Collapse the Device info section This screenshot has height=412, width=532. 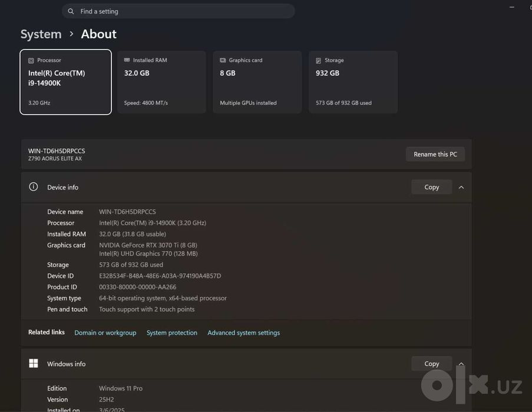461,187
